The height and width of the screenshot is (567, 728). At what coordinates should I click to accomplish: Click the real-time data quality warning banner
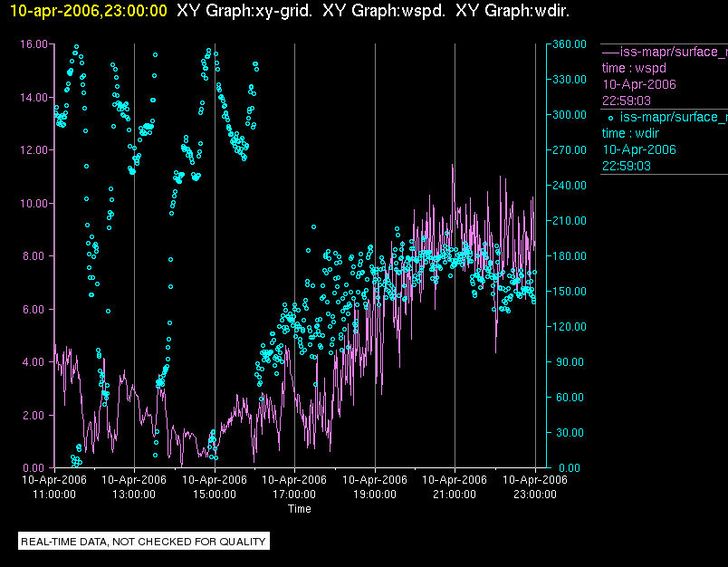[x=144, y=542]
